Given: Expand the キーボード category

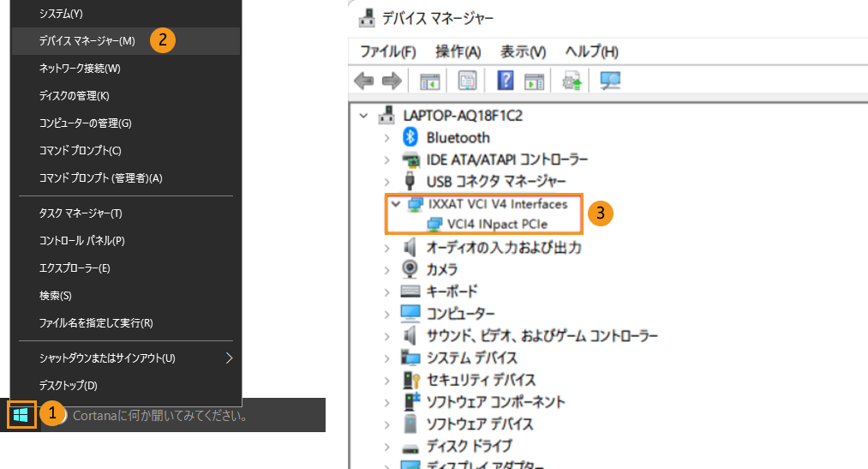Looking at the screenshot, I should (x=387, y=292).
